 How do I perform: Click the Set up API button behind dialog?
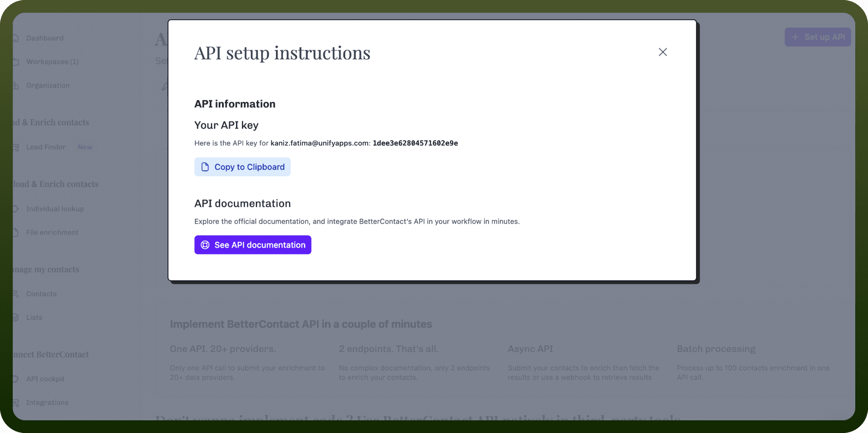[818, 37]
